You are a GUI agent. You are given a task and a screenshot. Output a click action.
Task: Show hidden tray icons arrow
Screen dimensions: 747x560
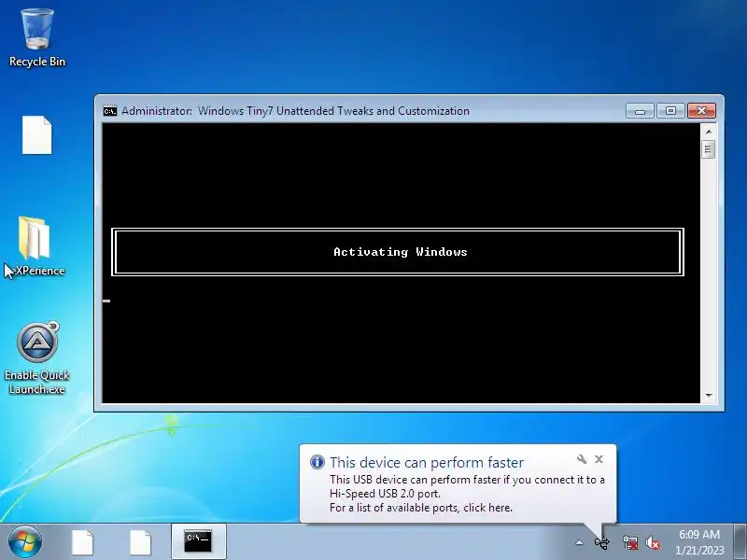tap(579, 542)
